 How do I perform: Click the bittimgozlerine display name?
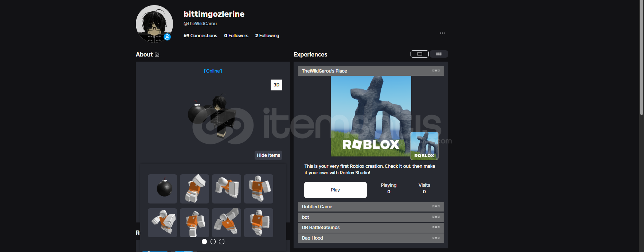click(x=214, y=14)
